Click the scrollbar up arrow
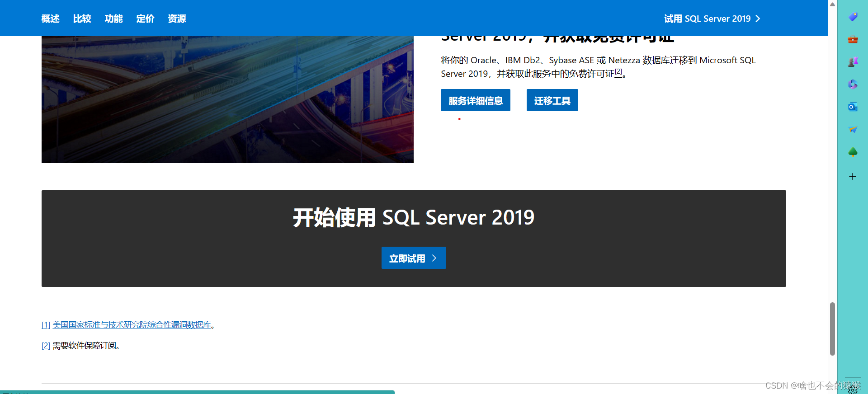Screen dimensions: 868x394 click(x=832, y=4)
